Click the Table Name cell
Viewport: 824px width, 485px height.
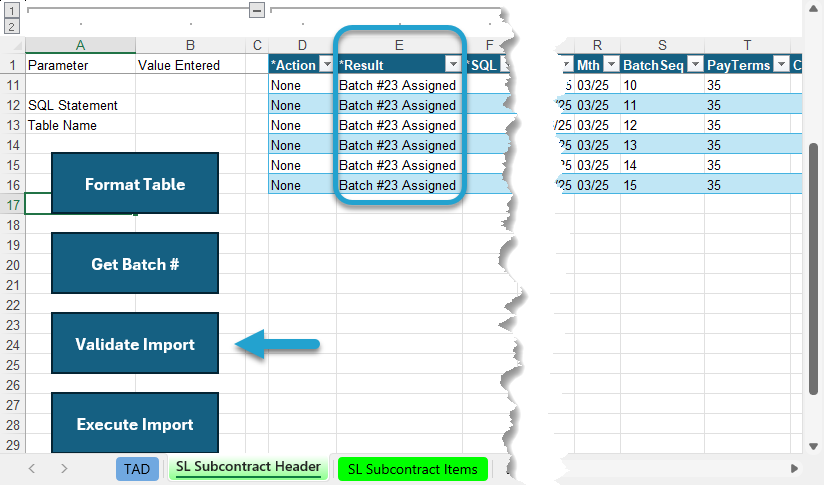(80, 125)
